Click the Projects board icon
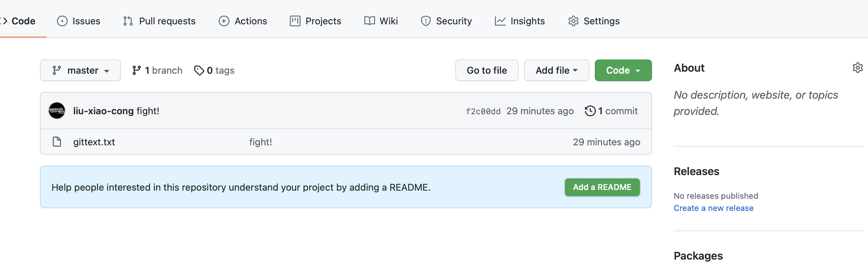The width and height of the screenshot is (868, 265). [x=295, y=21]
